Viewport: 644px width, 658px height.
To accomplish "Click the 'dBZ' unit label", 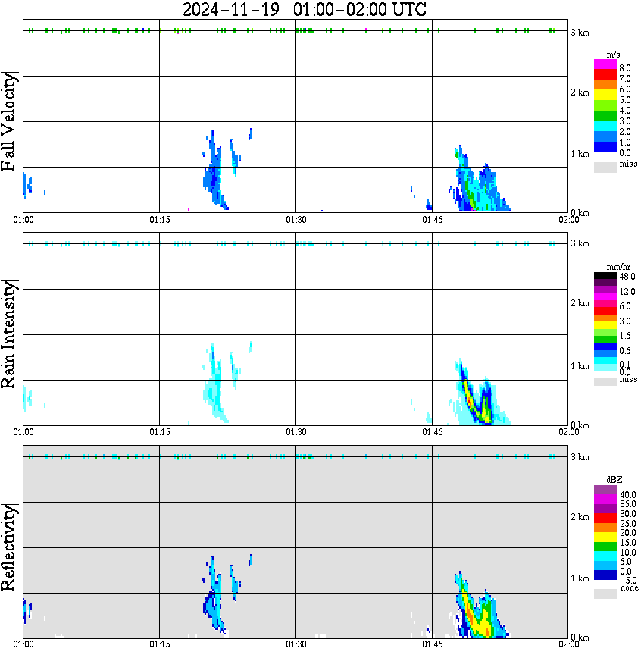I will click(614, 480).
